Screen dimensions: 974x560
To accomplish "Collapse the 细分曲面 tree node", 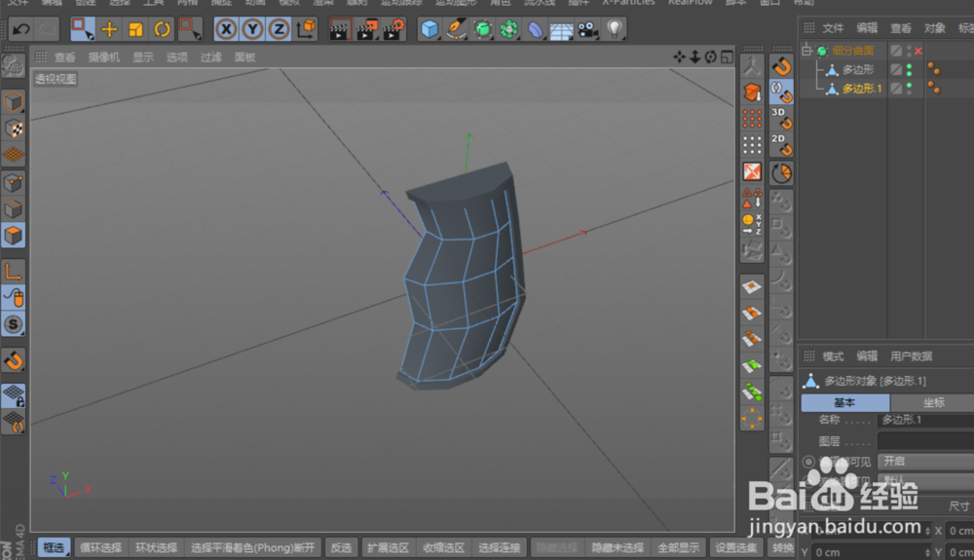I will click(x=806, y=51).
